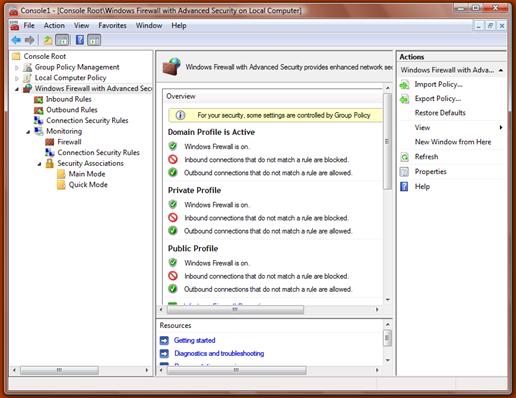Click Import Policy... action
The height and width of the screenshot is (398, 516).
coord(438,85)
